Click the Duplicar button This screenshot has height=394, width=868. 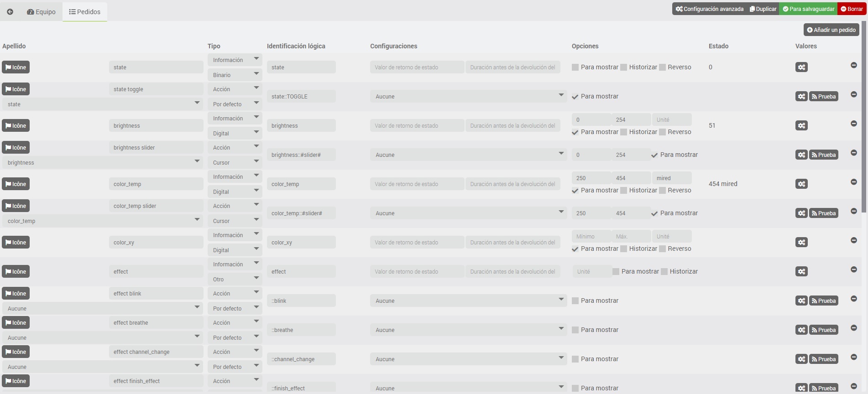(763, 9)
